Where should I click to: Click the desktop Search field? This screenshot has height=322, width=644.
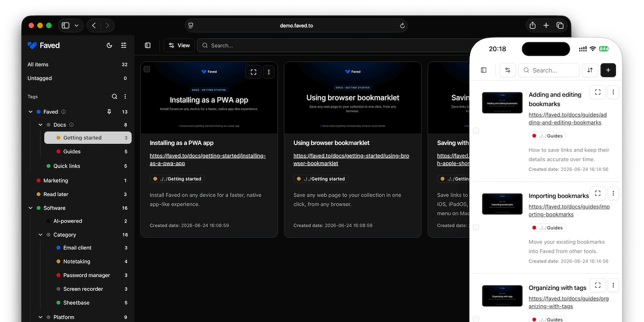332,45
